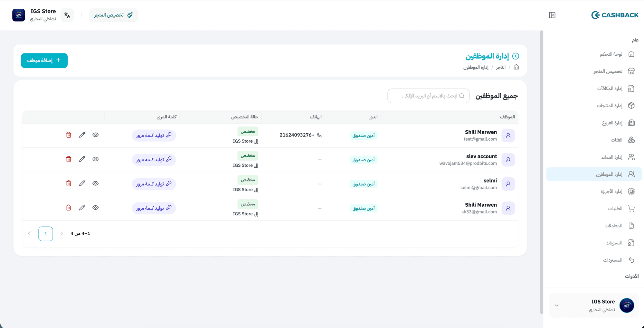
Task: Open إدارة المنتجات products menu item
Action: point(594,106)
